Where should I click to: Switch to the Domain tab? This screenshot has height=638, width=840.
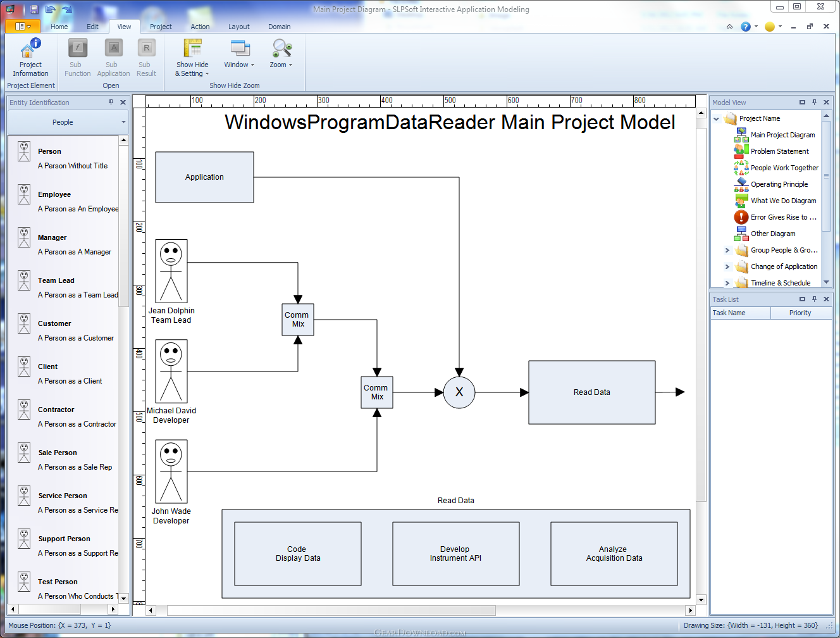pos(279,27)
